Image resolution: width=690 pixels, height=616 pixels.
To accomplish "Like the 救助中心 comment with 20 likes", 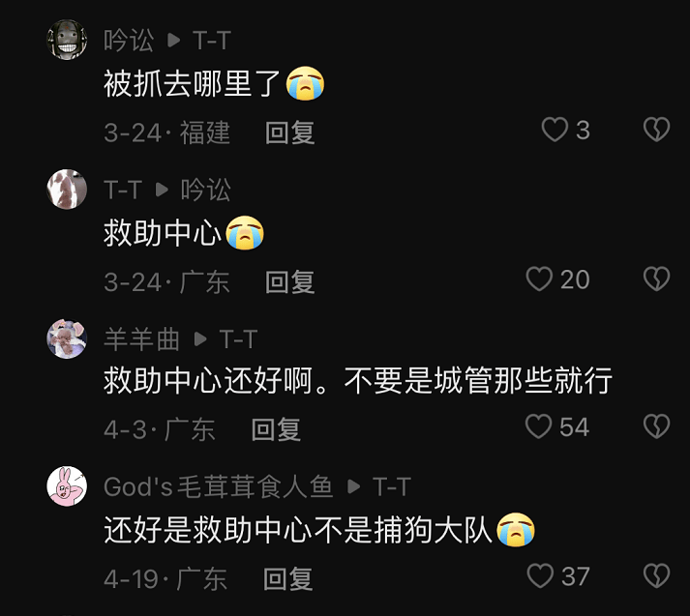I will [x=539, y=279].
